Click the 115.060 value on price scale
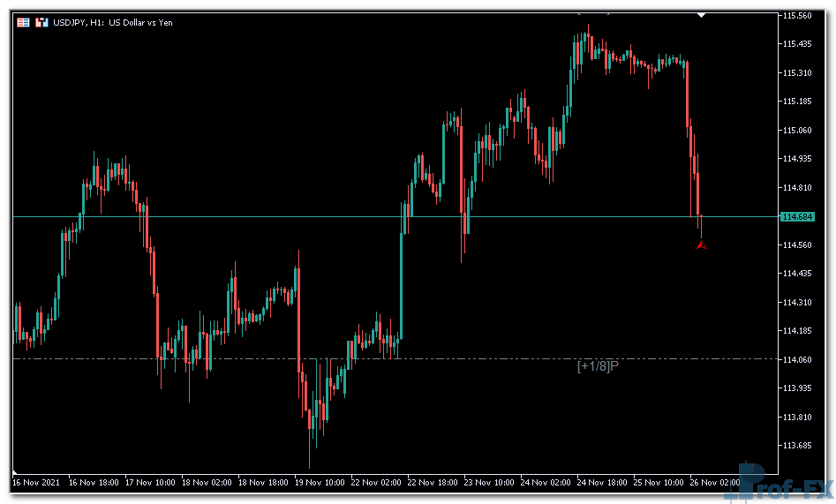 point(797,131)
